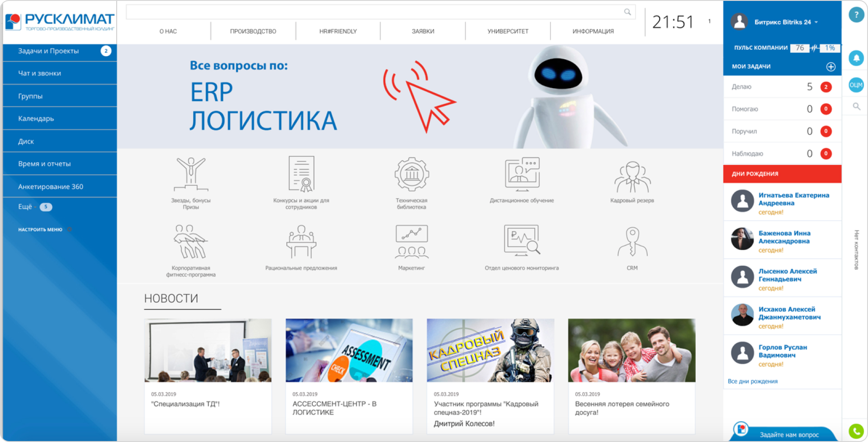Click the top search input field

click(374, 12)
